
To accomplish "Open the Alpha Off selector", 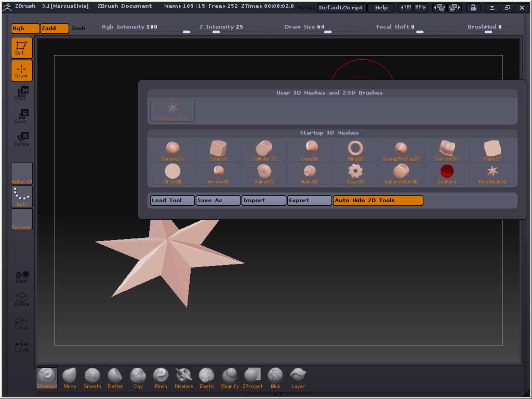I will pos(22,174).
